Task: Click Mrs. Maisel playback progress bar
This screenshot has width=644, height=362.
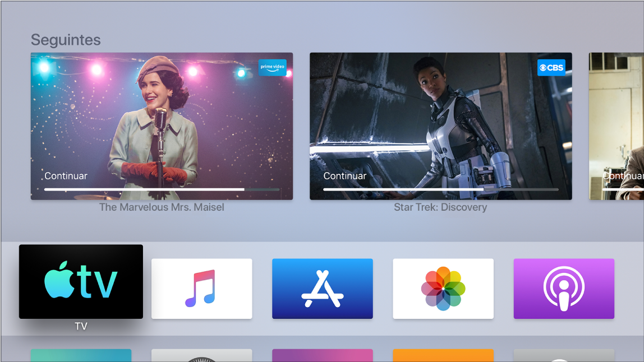Action: click(x=162, y=189)
